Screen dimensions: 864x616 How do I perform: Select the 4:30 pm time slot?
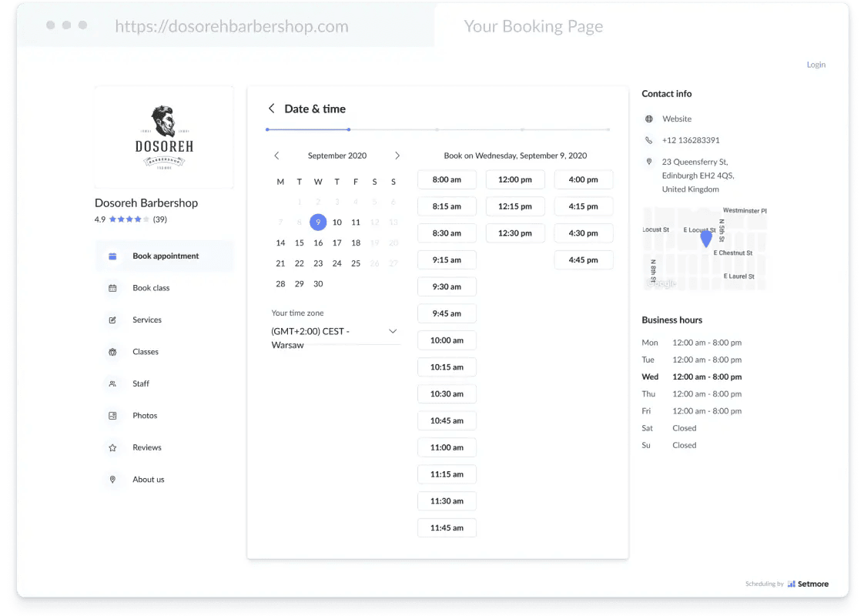pyautogui.click(x=584, y=233)
